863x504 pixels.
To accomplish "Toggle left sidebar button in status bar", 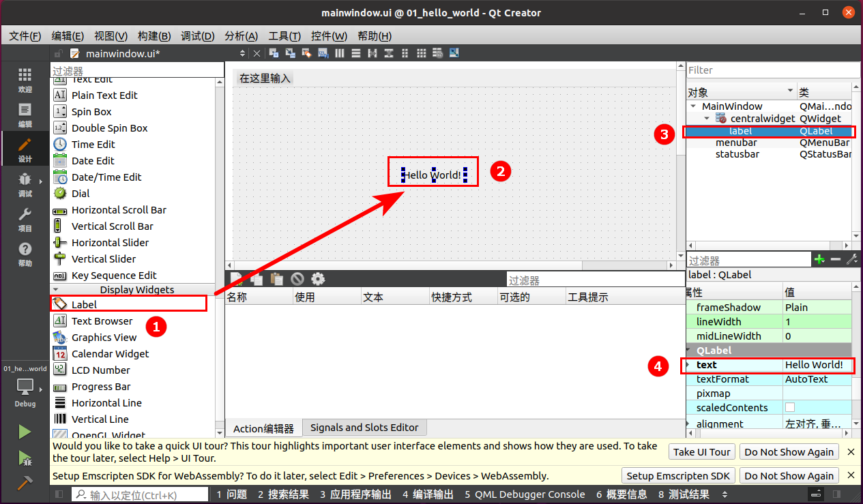I will 59,494.
